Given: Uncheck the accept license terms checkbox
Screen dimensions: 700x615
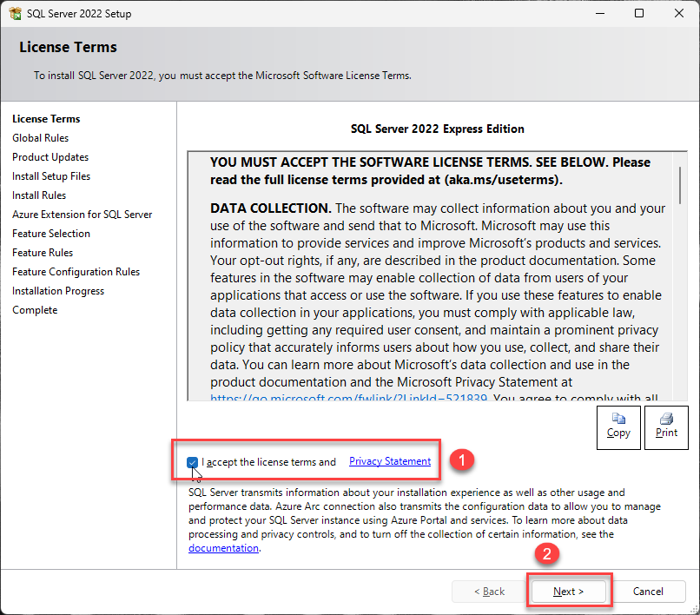Looking at the screenshot, I should pos(192,462).
